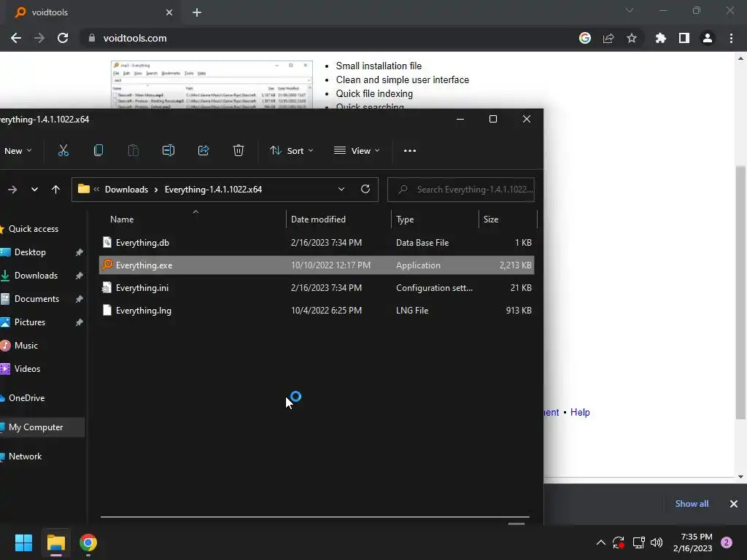This screenshot has height=560, width=747.
Task: Refresh the Explorer folder view
Action: [x=365, y=189]
